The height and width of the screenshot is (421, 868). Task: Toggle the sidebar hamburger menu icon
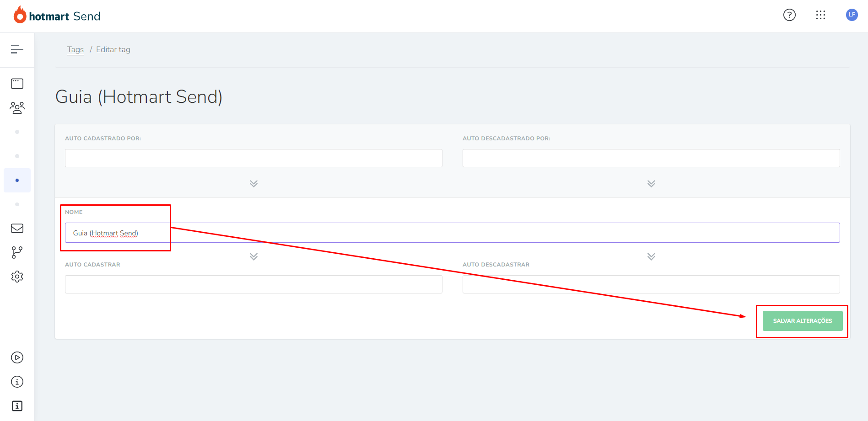coord(17,49)
